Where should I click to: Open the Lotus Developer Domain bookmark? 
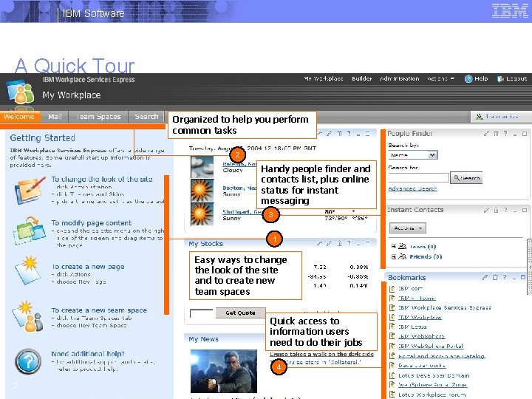click(434, 375)
